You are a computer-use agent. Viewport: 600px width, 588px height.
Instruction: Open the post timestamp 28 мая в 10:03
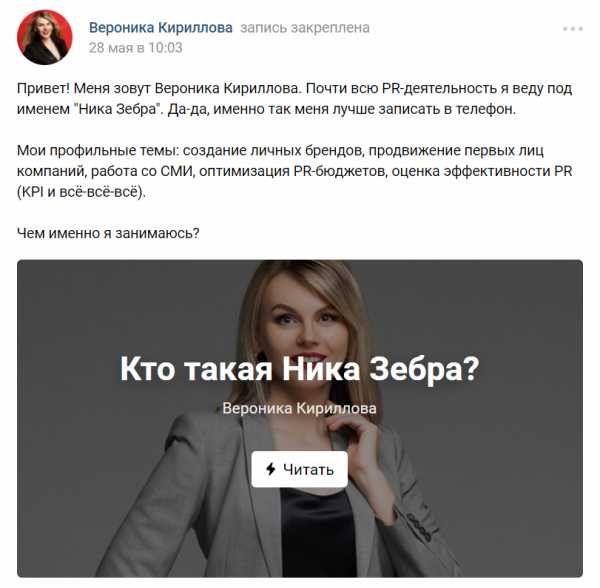tap(135, 48)
